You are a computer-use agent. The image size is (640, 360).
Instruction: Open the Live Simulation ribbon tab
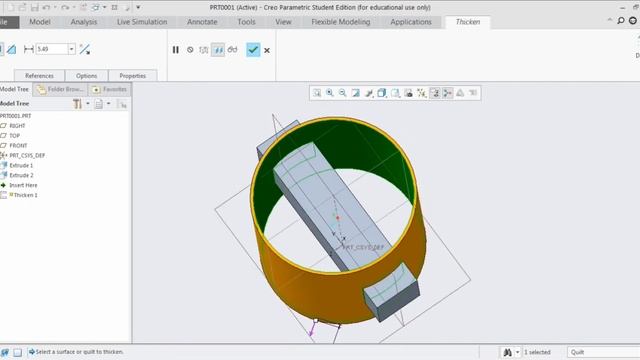[x=142, y=22]
